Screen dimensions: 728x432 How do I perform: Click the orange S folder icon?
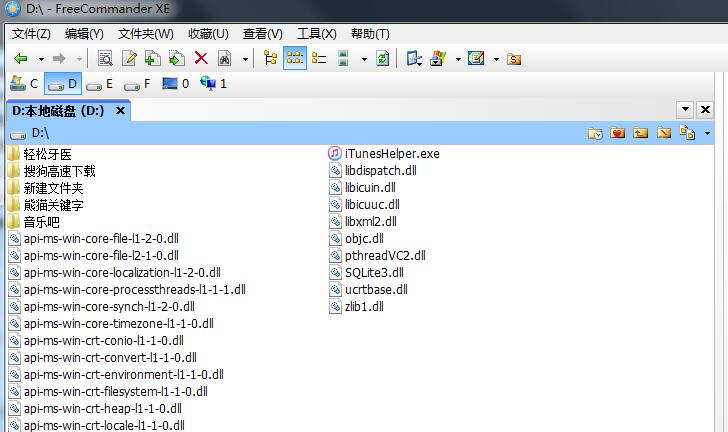point(514,59)
